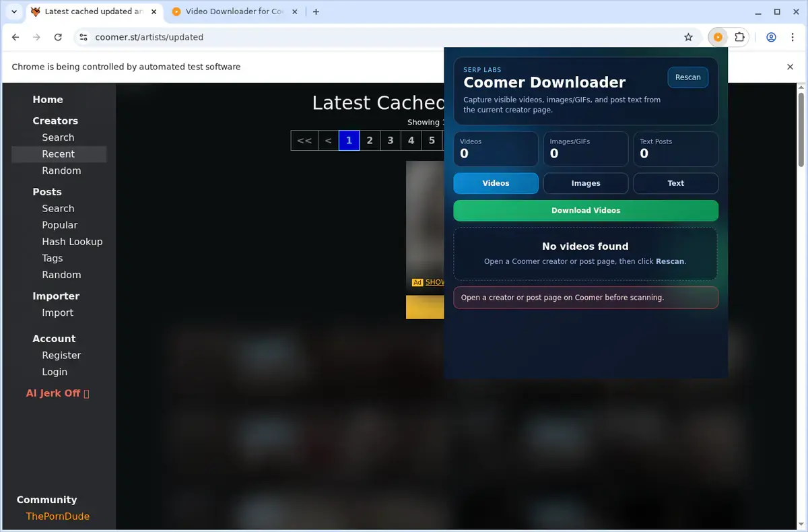This screenshot has height=532, width=808.
Task: Go to page 5 in pagination
Action: [432, 141]
